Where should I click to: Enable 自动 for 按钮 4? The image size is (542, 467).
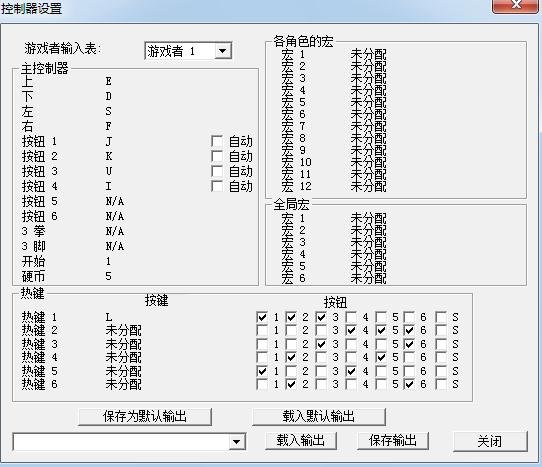[217, 186]
